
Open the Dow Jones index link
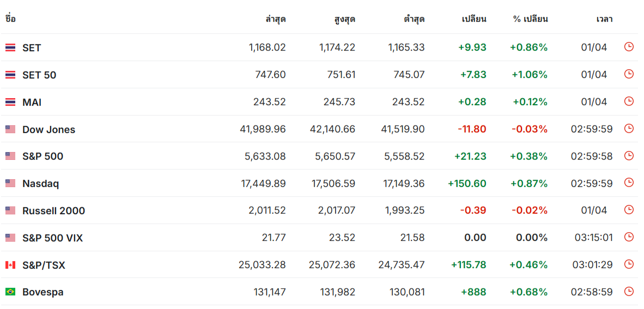[49, 130]
